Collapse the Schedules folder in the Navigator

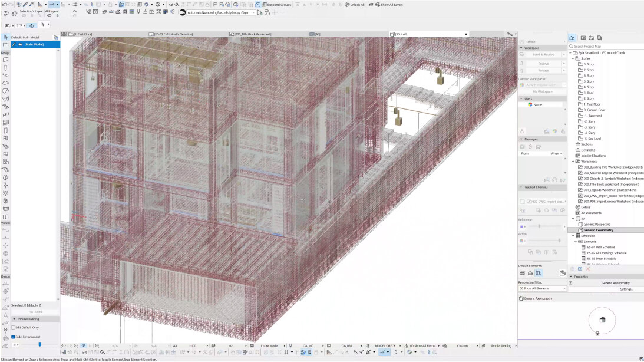[x=573, y=236]
